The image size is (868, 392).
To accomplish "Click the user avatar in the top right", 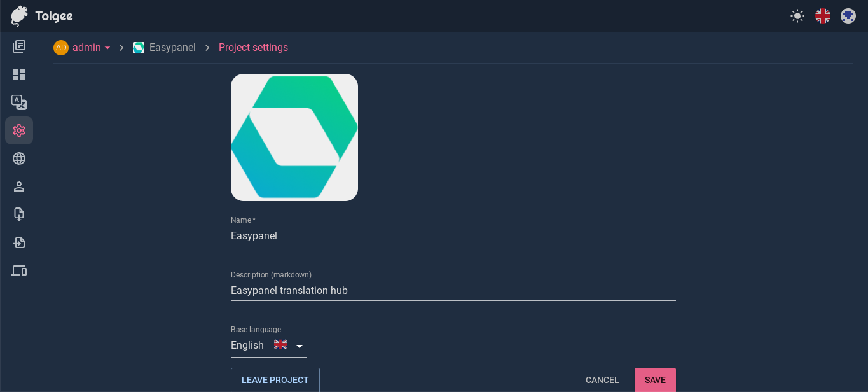I will (x=848, y=16).
